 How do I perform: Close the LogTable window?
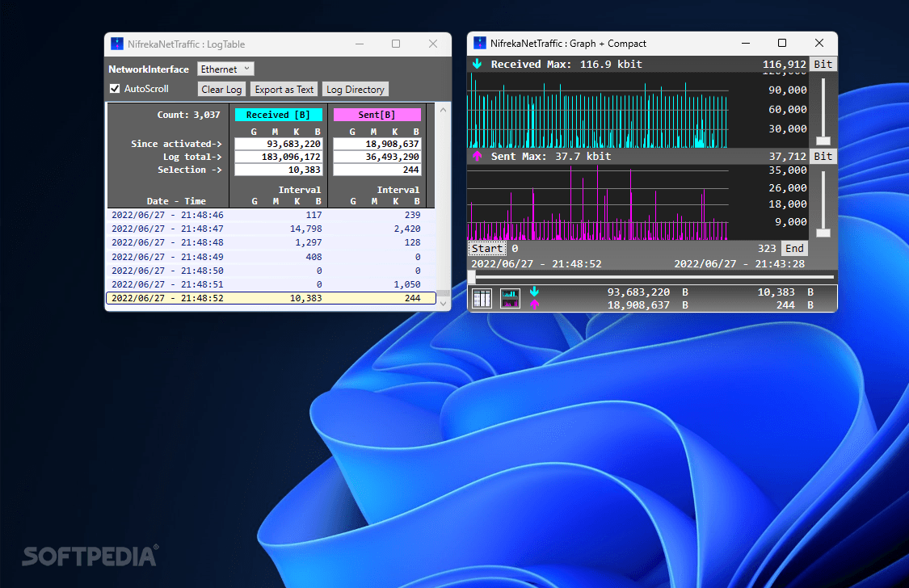coord(433,44)
